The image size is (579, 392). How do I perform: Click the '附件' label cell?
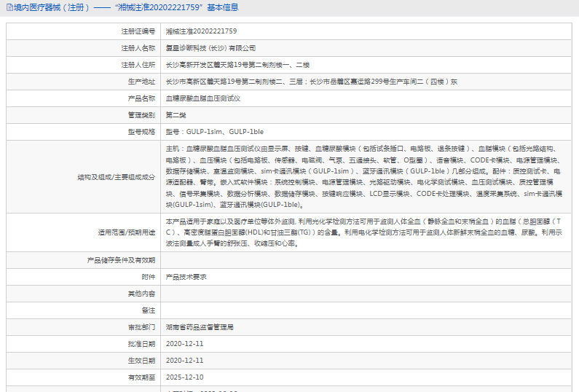coord(84,277)
